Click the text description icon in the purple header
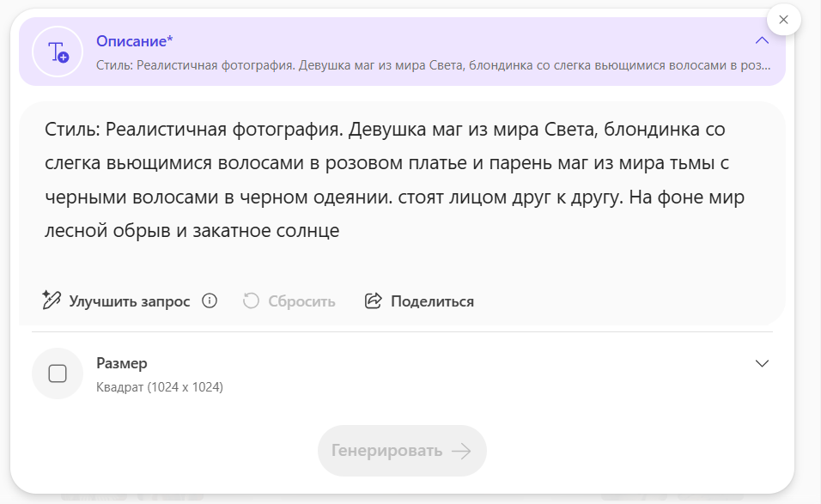The image size is (821, 504). (x=57, y=52)
